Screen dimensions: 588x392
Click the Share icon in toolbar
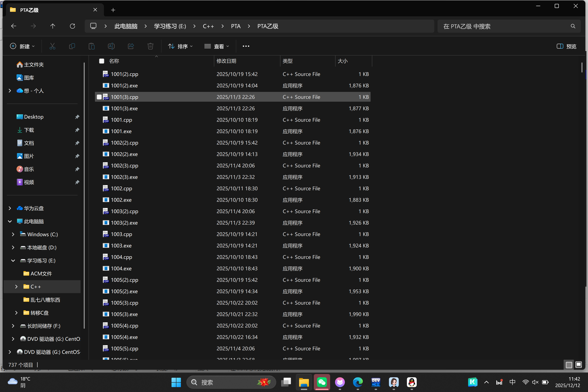(x=131, y=46)
